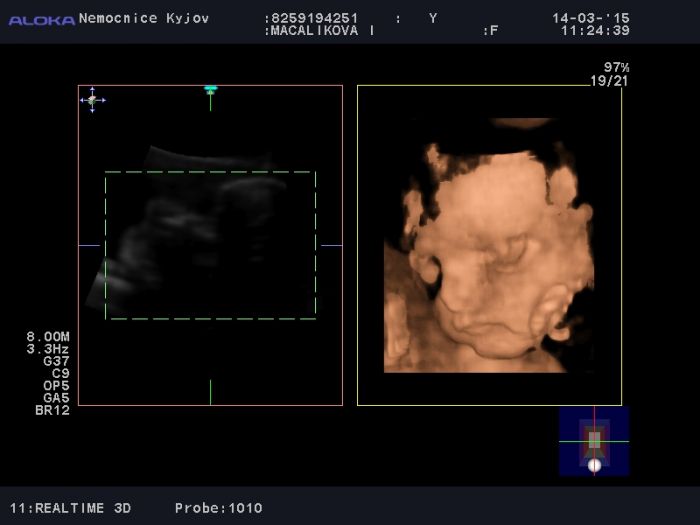Click the green bottom center tick marker
700x525 pixels.
point(210,392)
